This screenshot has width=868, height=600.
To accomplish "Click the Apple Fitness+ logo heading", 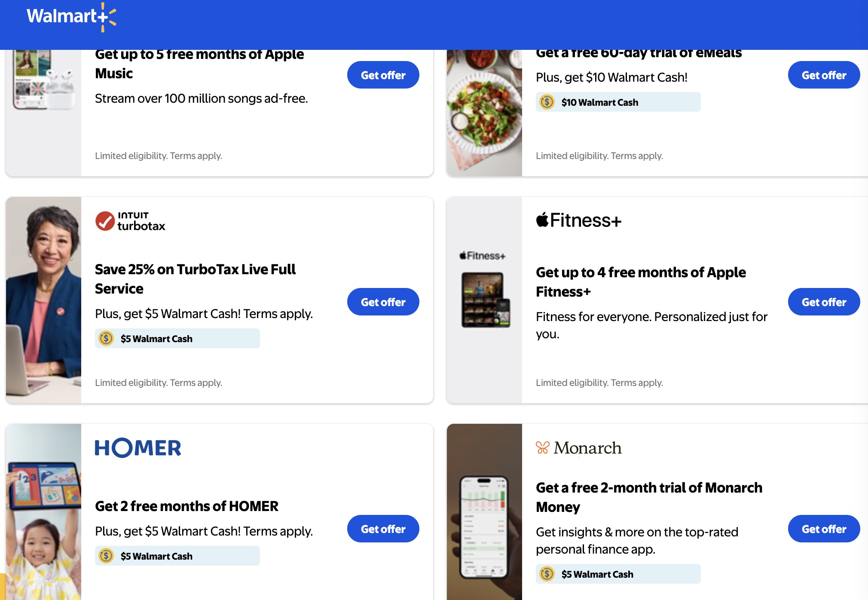I will point(578,220).
